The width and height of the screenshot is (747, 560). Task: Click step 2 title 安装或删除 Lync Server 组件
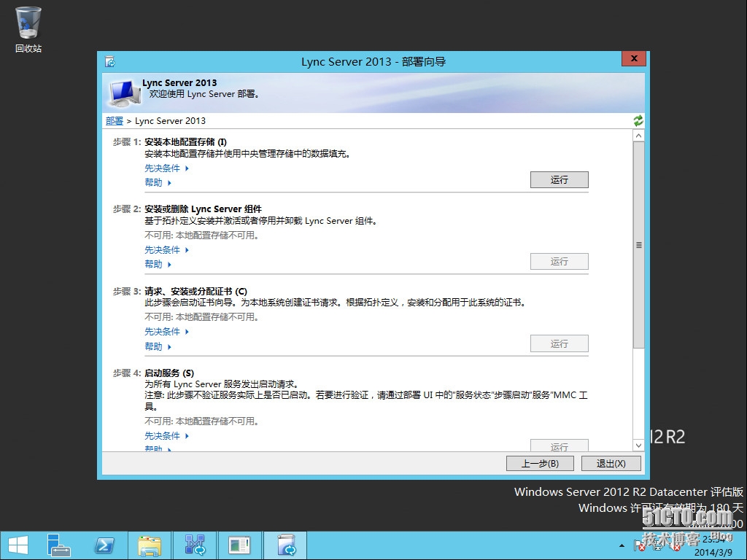[203, 209]
